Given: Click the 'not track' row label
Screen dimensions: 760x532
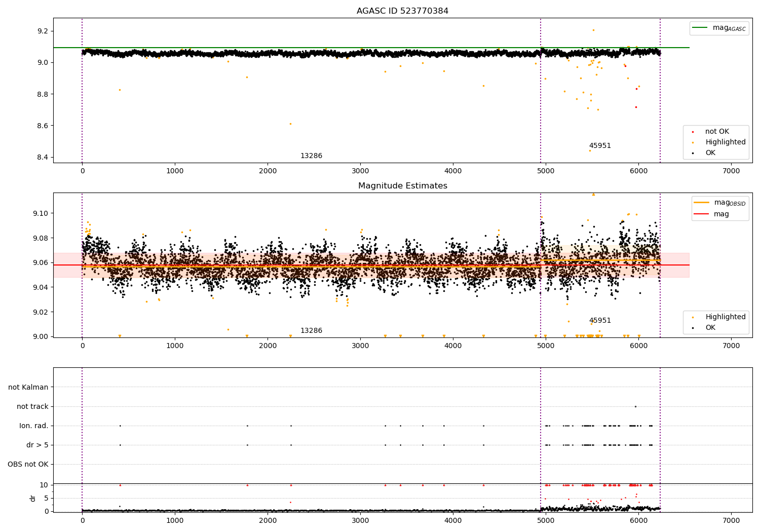Looking at the screenshot, I should (32, 407).
